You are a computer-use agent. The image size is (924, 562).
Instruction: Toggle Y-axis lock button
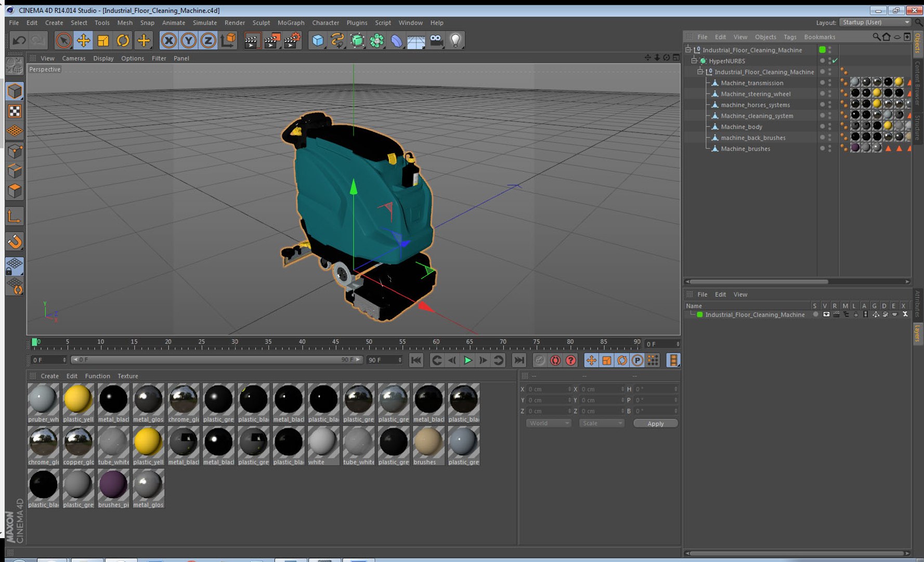(188, 41)
